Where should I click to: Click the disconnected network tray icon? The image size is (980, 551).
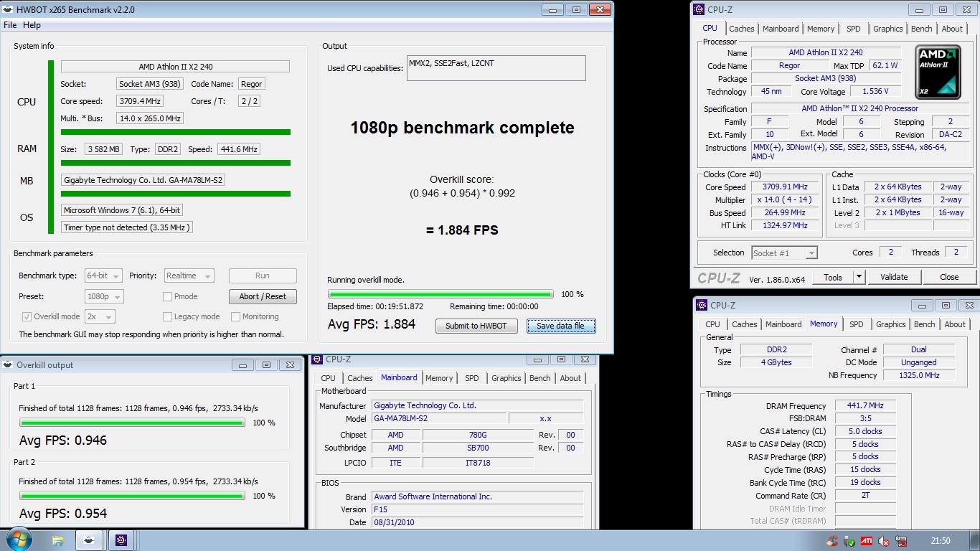pyautogui.click(x=900, y=541)
